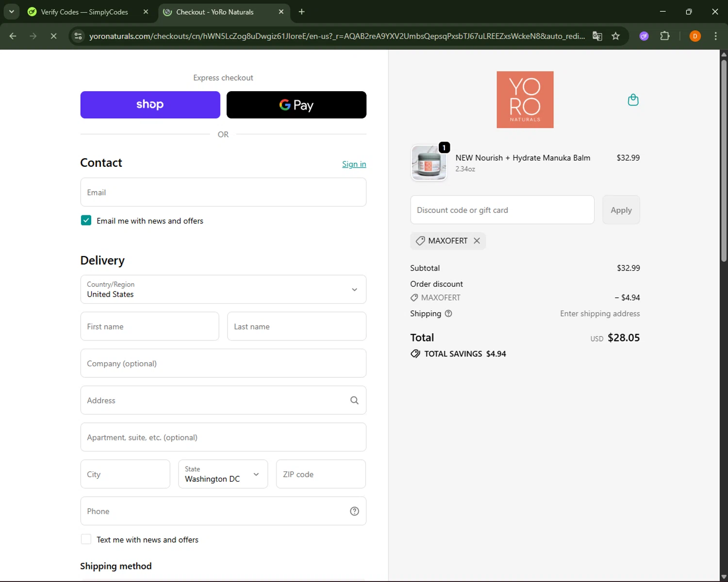Click the Total amount $28.05

[x=624, y=338]
